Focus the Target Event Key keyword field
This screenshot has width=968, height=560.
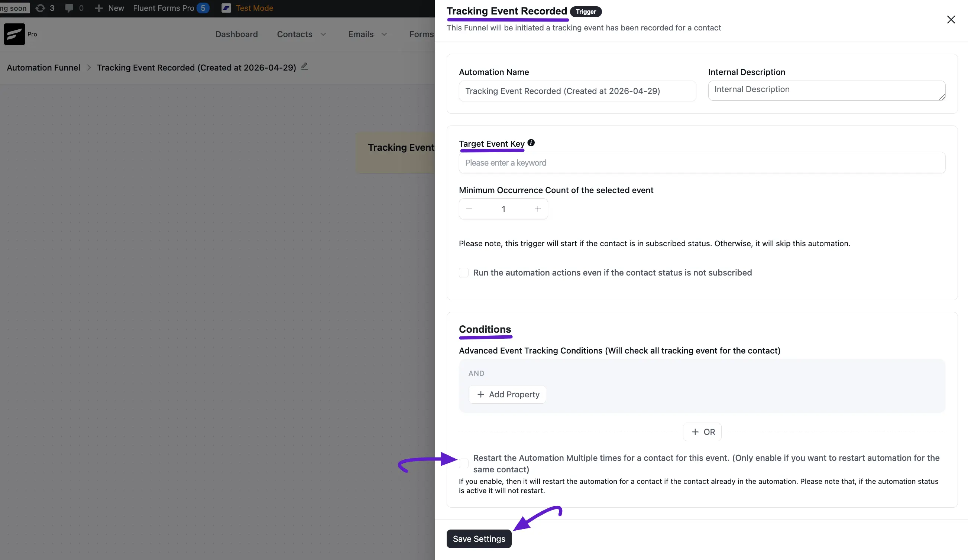point(702,163)
